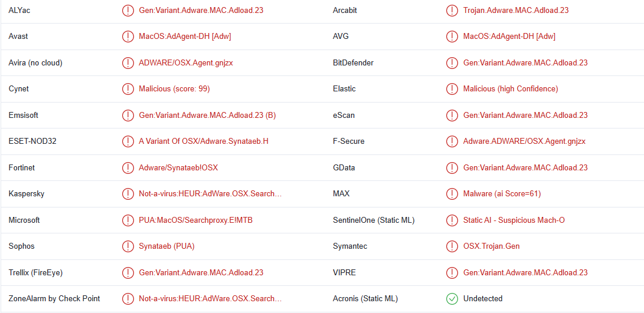Click the Undetected status for Acronis
This screenshot has width=644, height=313.
(482, 299)
